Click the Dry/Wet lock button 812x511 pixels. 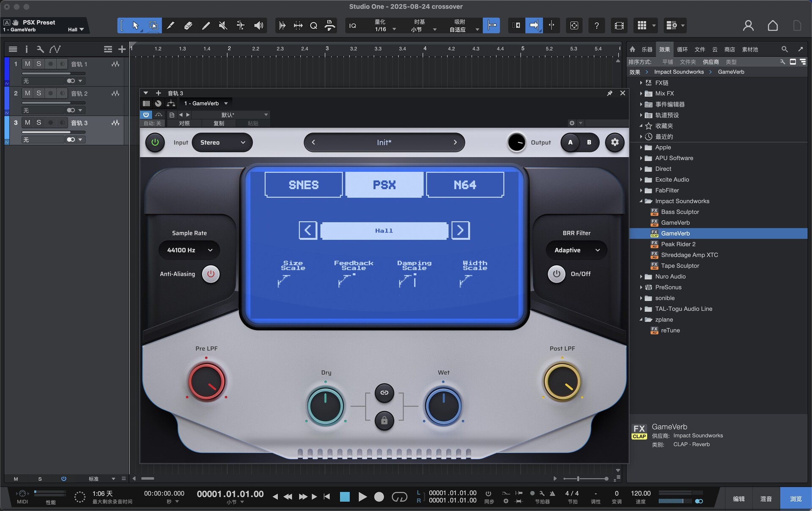coord(384,420)
